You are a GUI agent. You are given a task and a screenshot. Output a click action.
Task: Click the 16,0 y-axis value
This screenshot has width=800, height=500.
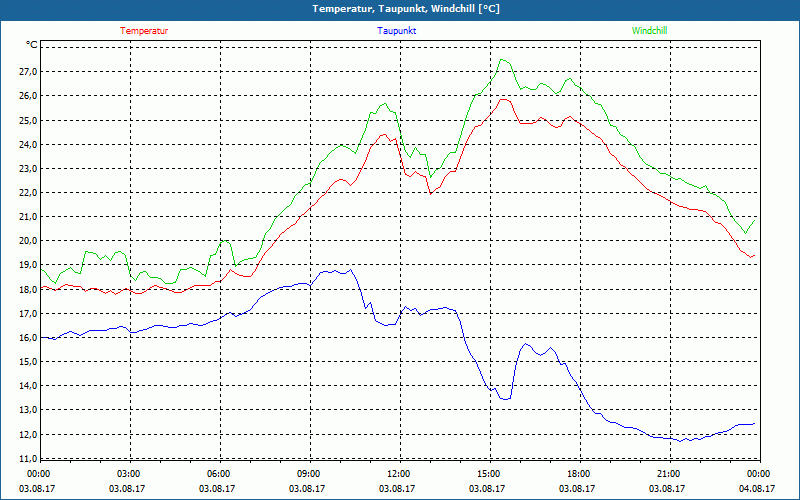(28, 337)
